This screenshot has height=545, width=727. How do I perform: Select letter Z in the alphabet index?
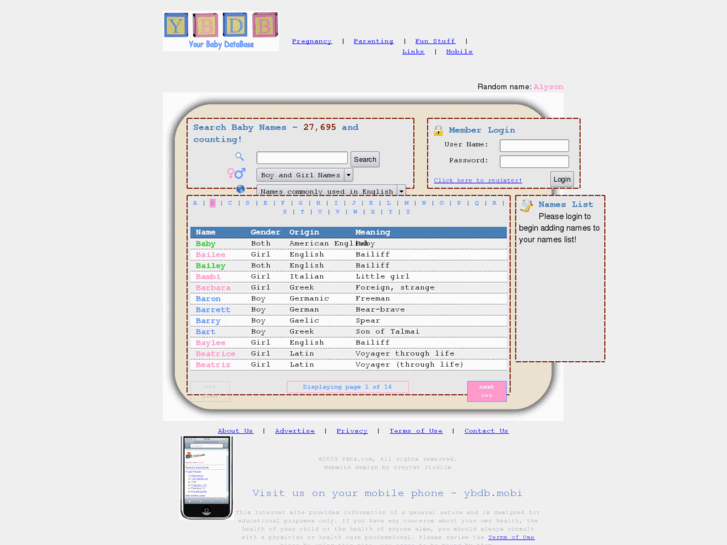pos(408,212)
